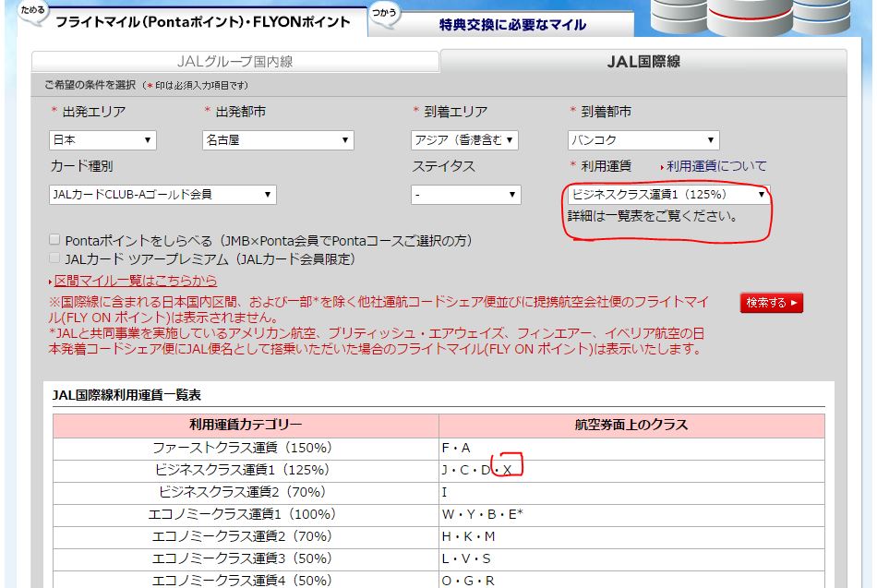Click the ファーストクラス運賃（150%） table cell
Image resolution: width=877 pixels, height=588 pixels.
pos(246,448)
